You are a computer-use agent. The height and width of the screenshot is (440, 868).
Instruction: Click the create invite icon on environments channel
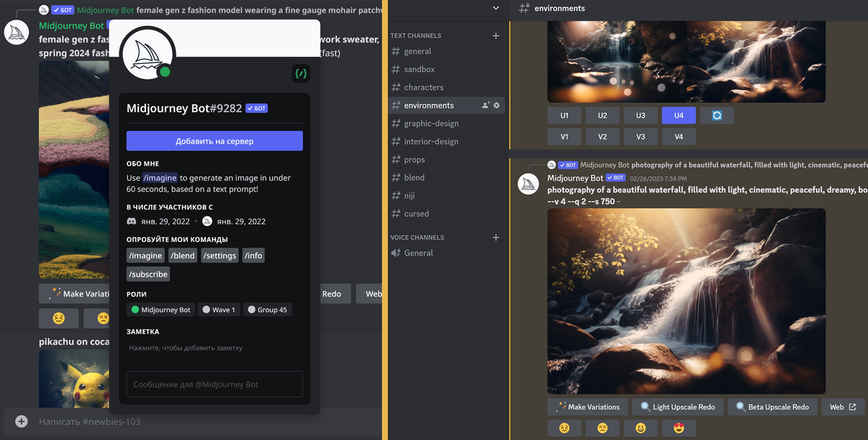485,106
